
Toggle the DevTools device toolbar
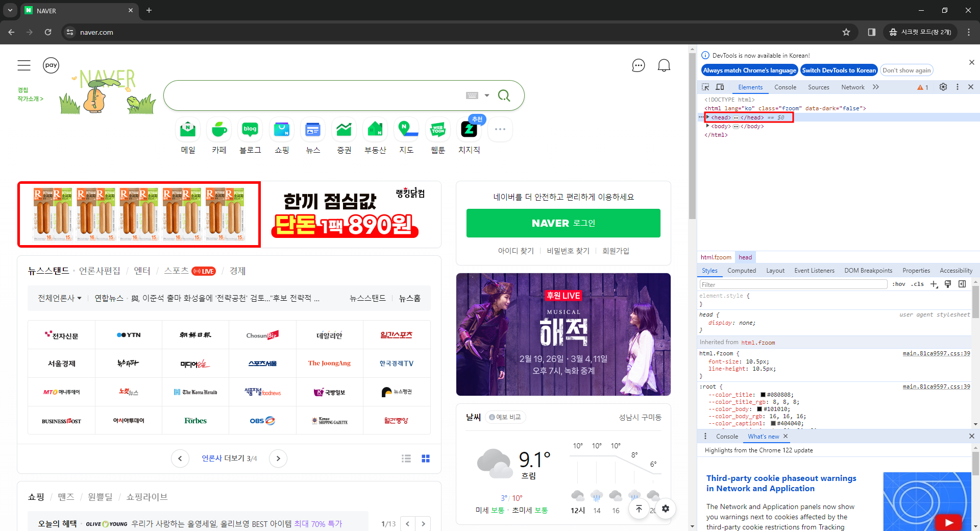coord(720,87)
